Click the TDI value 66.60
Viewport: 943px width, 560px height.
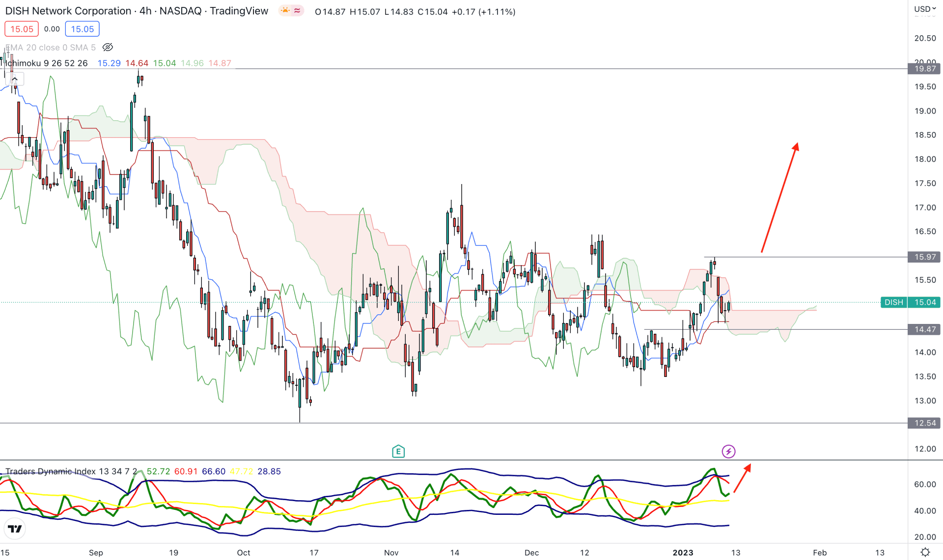click(214, 471)
